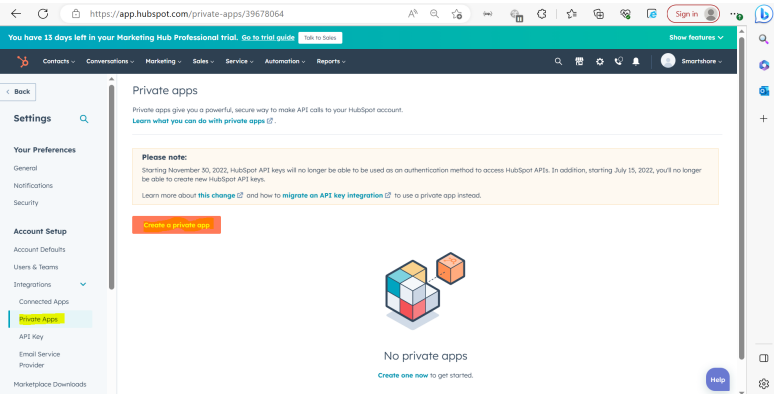774x394 pixels.
Task: Open the browser Extensions puzzle icon
Action: click(x=542, y=14)
